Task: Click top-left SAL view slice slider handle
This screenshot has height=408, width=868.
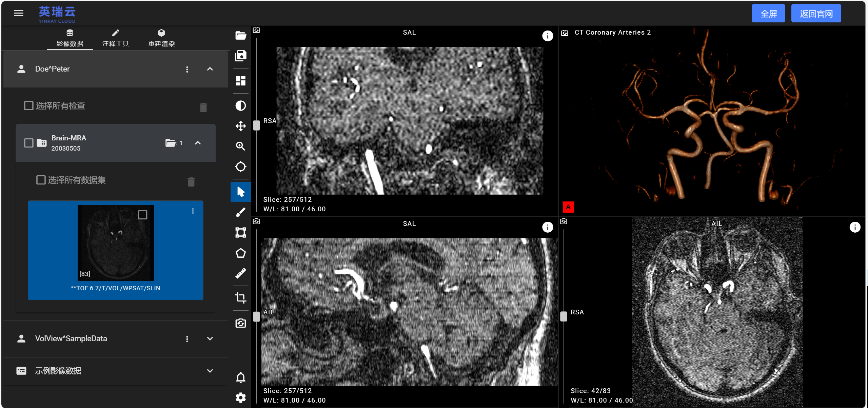Action: (257, 125)
